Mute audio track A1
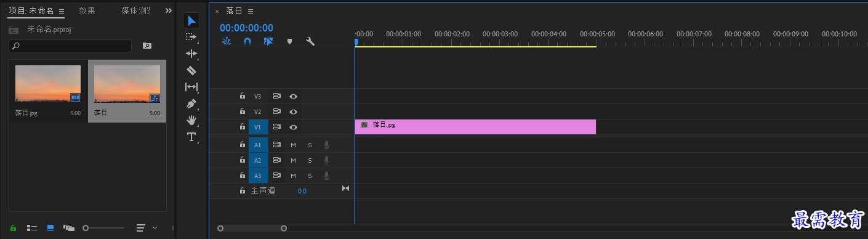Image resolution: width=868 pixels, height=239 pixels. (294, 145)
